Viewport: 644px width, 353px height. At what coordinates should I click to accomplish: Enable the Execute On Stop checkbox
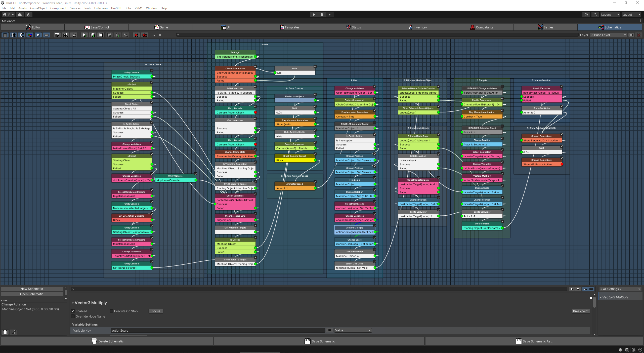point(111,311)
